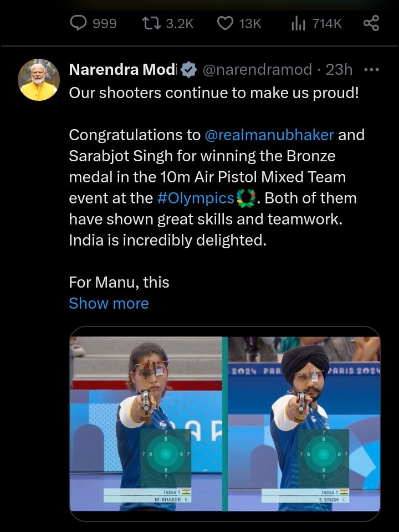Click the Narendra Modi display name
The image size is (399, 532).
pos(123,70)
